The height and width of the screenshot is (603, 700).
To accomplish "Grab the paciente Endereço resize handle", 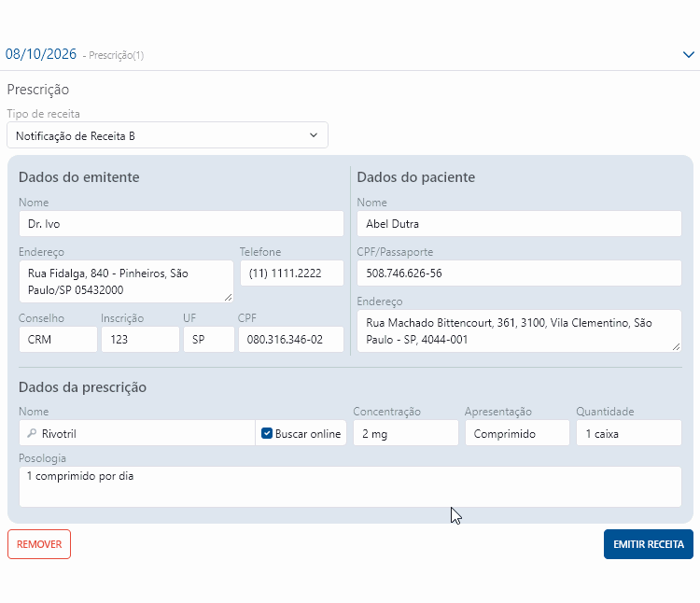I will [677, 347].
